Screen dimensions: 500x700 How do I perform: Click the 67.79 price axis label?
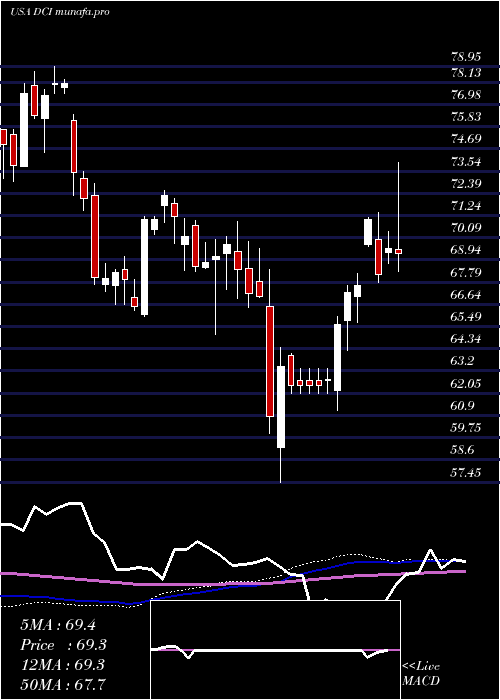pos(467,272)
